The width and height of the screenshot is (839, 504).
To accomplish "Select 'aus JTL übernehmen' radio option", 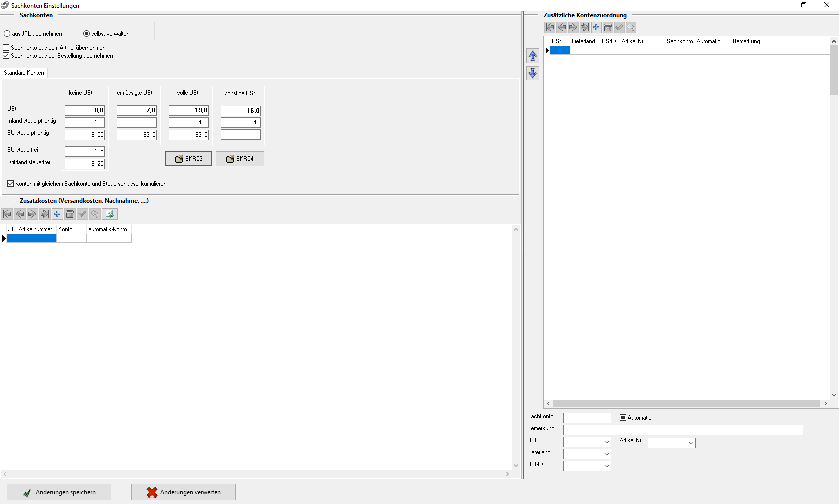I will [7, 34].
